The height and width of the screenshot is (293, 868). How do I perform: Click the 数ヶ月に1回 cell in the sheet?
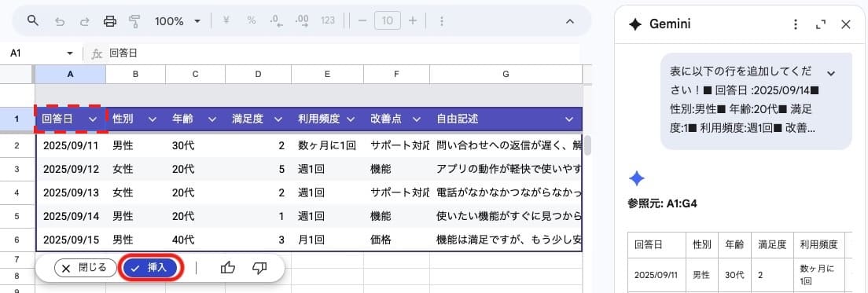pos(327,146)
